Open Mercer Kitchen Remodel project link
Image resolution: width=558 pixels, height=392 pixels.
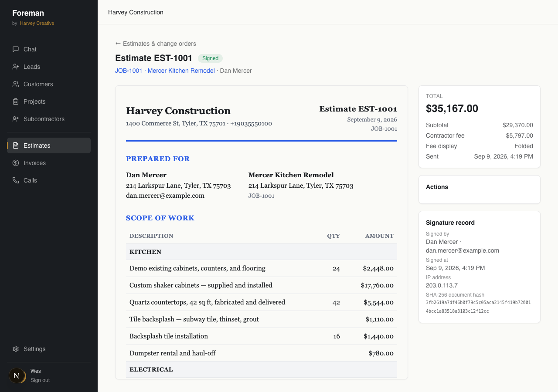point(181,71)
